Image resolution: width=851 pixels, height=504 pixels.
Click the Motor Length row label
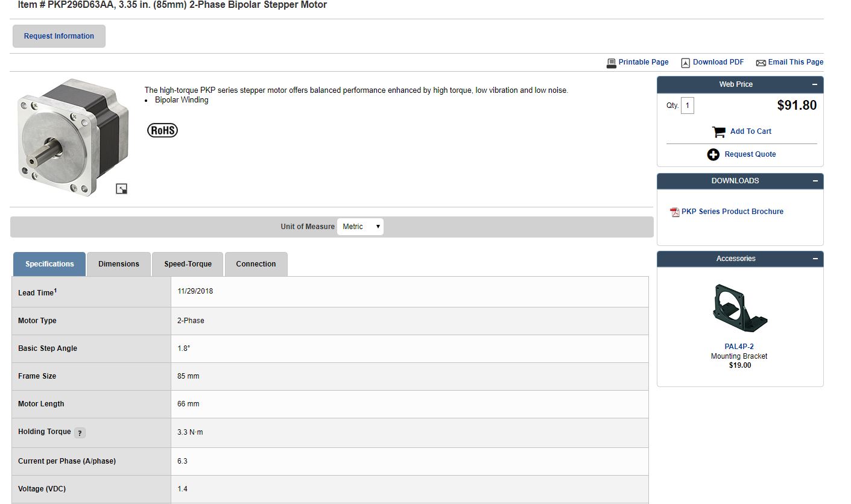click(x=41, y=404)
